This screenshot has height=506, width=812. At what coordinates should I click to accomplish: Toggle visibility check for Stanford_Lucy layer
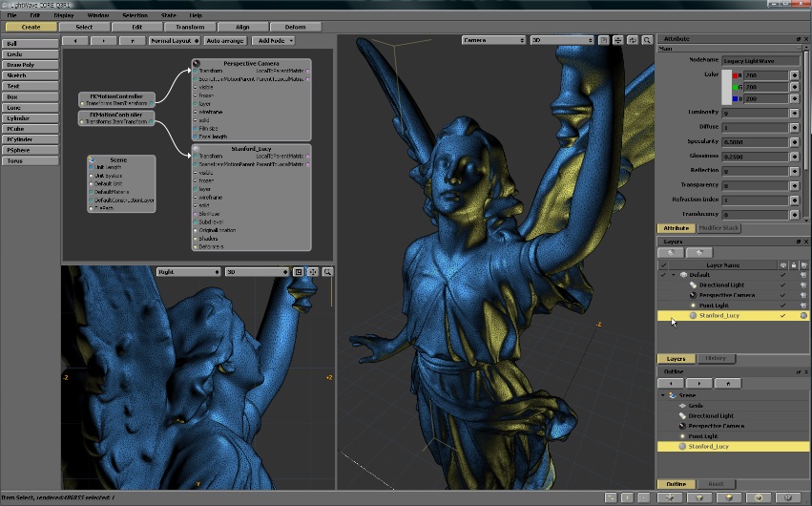coord(783,315)
